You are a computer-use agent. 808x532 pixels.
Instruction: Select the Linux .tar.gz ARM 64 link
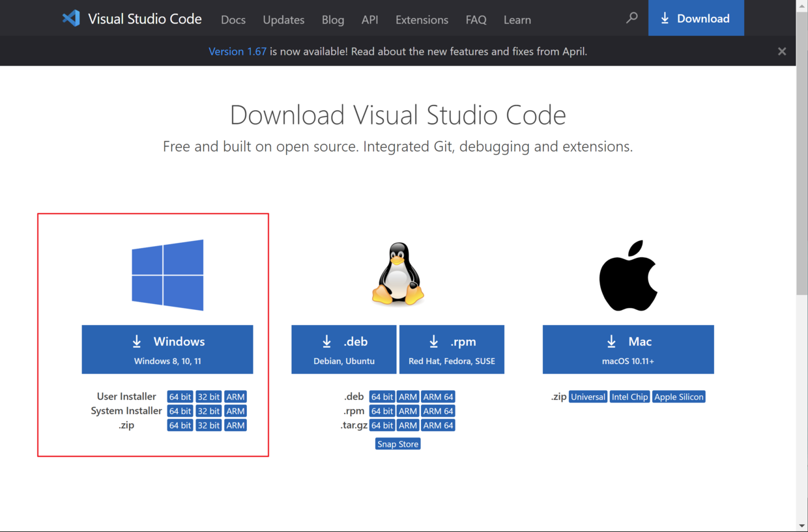pyautogui.click(x=438, y=425)
